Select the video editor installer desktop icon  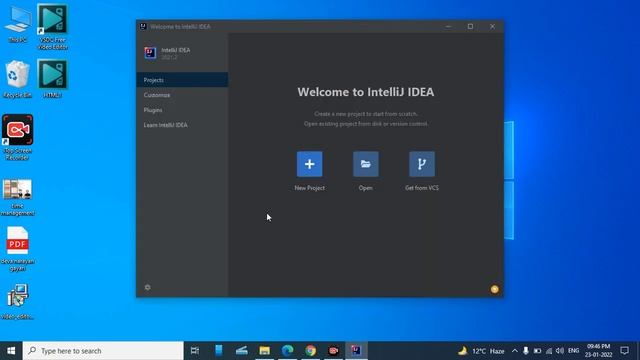coord(18,302)
